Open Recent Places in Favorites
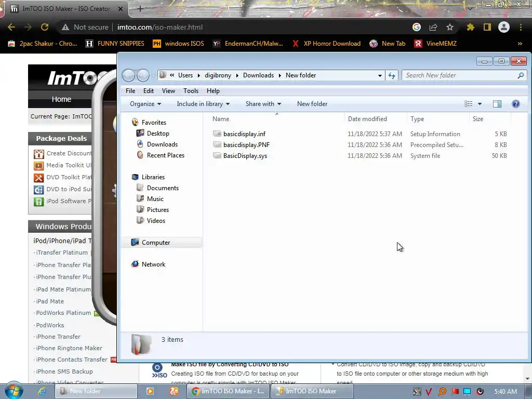The height and width of the screenshot is (399, 532). (x=166, y=155)
